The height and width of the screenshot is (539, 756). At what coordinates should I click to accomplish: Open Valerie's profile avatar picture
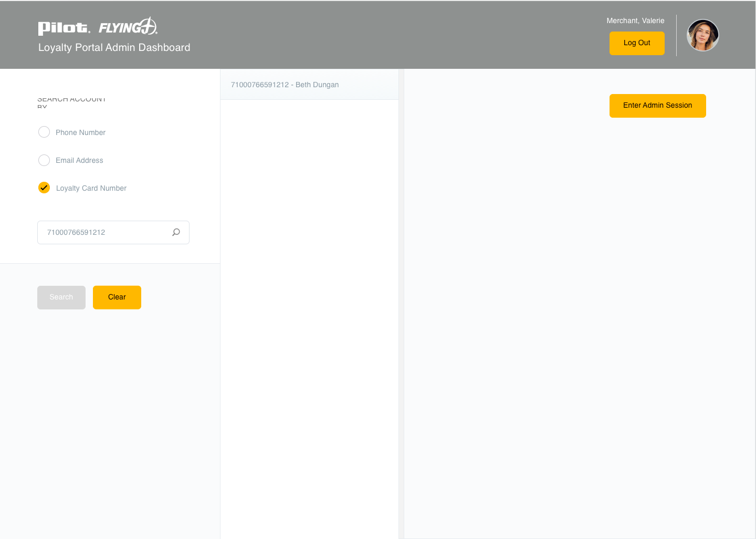point(702,35)
